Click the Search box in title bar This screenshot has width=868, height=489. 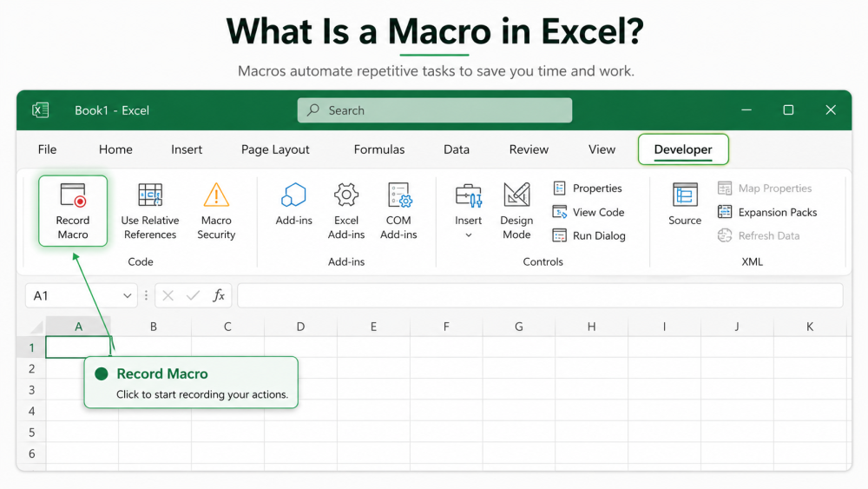point(435,110)
